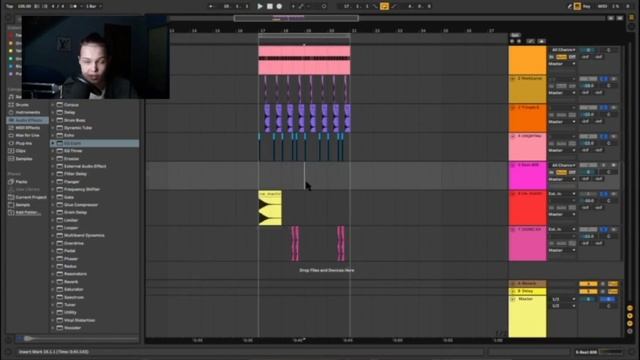Toggle the Key Map Mode switch

pos(587,6)
